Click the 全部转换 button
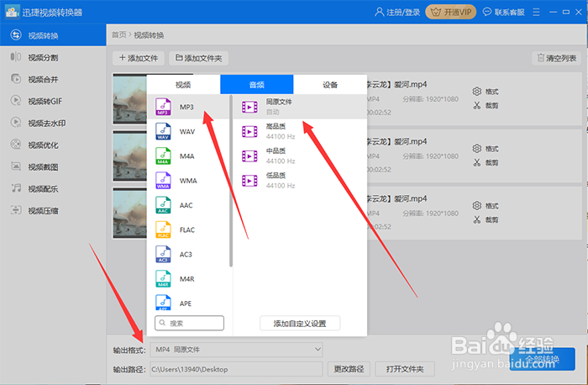Image resolution: width=588 pixels, height=385 pixels. (543, 359)
